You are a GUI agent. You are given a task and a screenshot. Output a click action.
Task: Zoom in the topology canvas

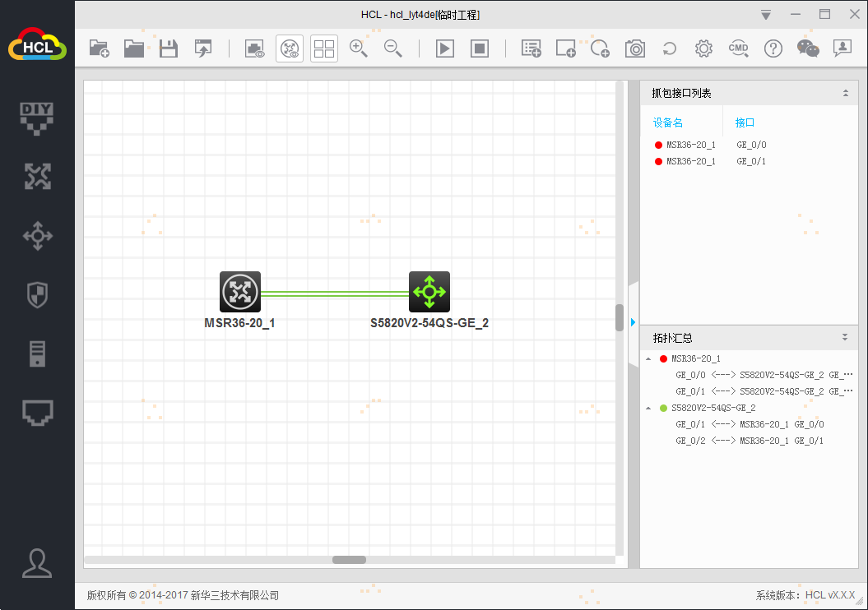pyautogui.click(x=358, y=49)
